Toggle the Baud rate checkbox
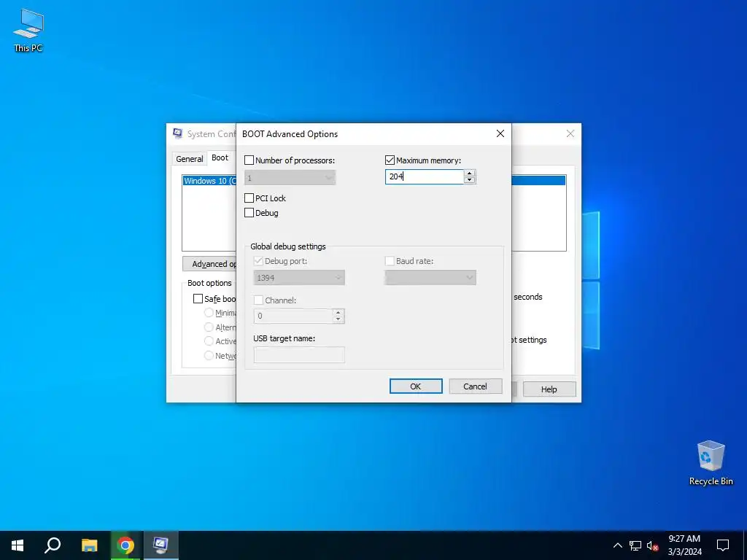747x560 pixels. click(x=390, y=261)
